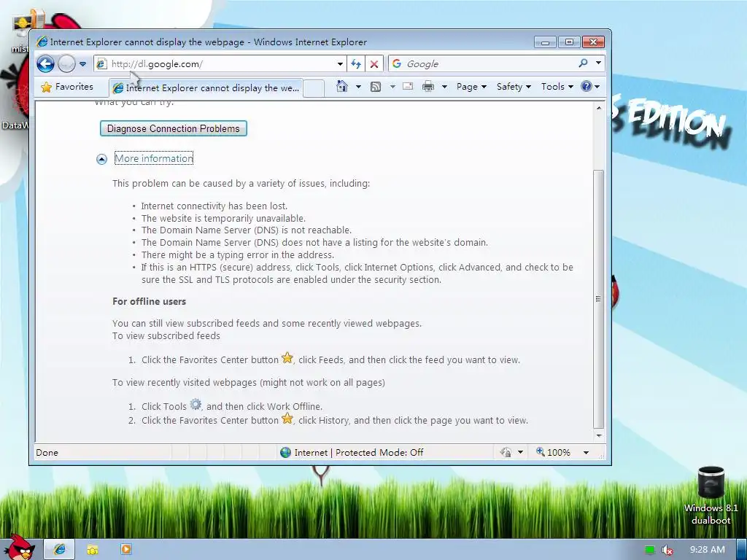Screen dimensions: 747x560
Task: Click the 'Done' status bar text
Action: click(x=47, y=452)
